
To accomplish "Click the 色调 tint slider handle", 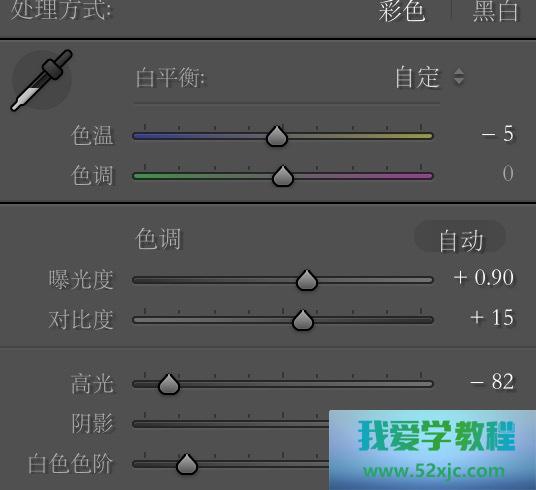I will click(x=283, y=176).
